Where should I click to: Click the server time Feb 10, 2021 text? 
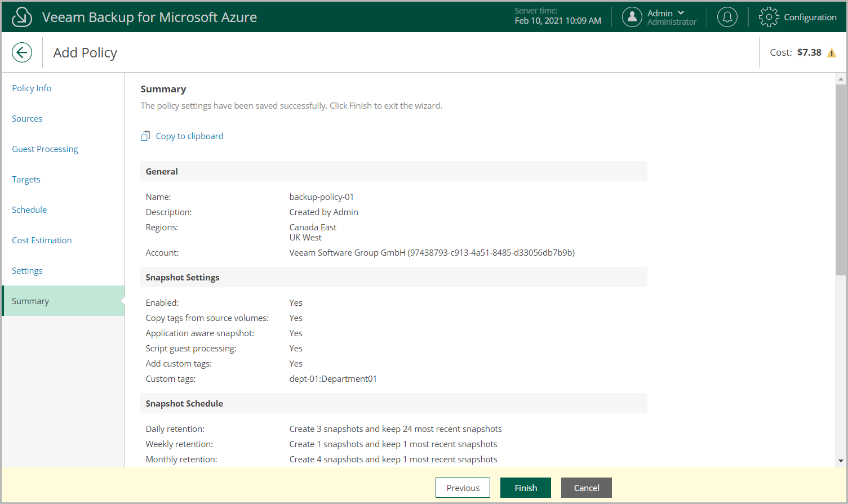pos(558,21)
